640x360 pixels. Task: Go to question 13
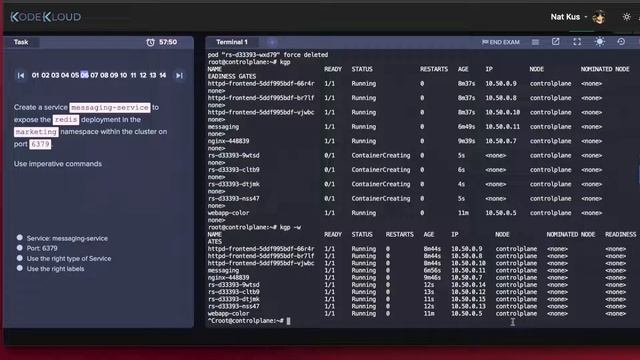click(153, 76)
